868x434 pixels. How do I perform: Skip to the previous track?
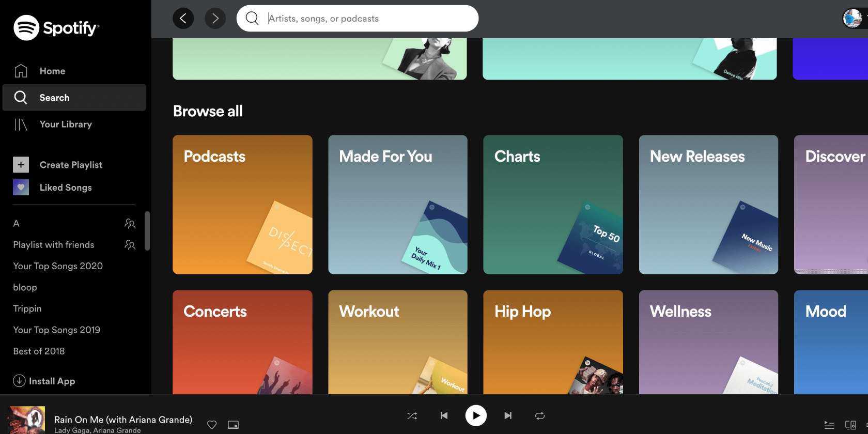tap(444, 415)
